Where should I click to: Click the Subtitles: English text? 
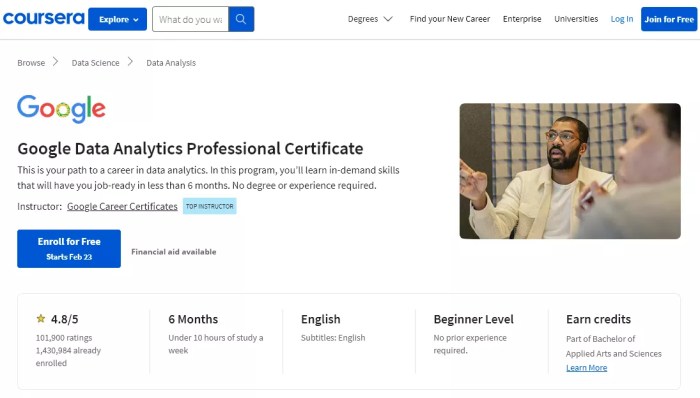333,338
